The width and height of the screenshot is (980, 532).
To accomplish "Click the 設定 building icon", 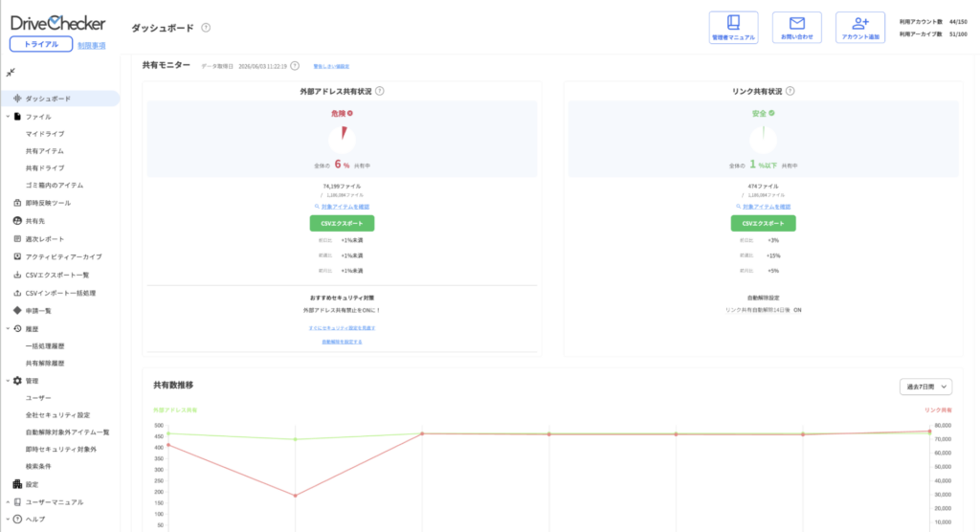I will coord(17,484).
